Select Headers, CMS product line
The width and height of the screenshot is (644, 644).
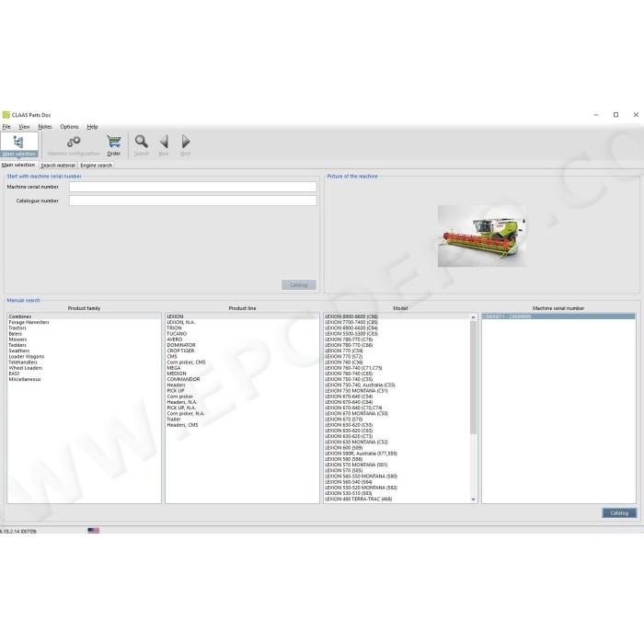pos(242,425)
